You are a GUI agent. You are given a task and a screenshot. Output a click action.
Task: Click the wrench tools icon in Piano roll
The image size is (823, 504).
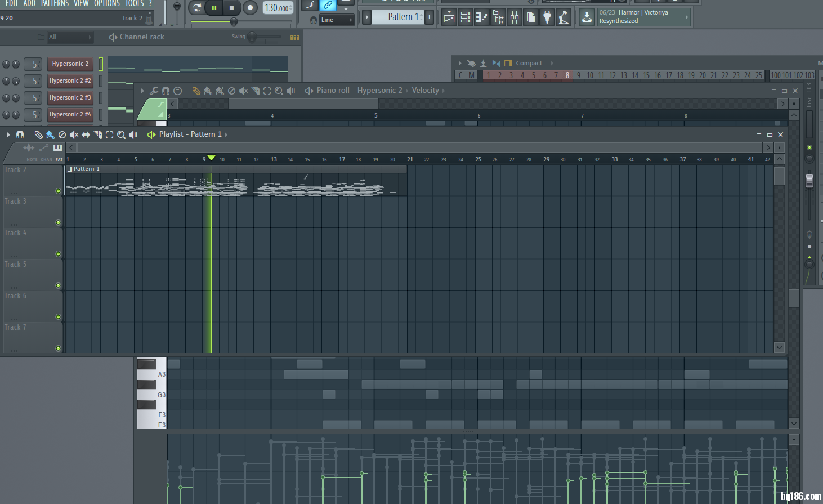point(154,91)
